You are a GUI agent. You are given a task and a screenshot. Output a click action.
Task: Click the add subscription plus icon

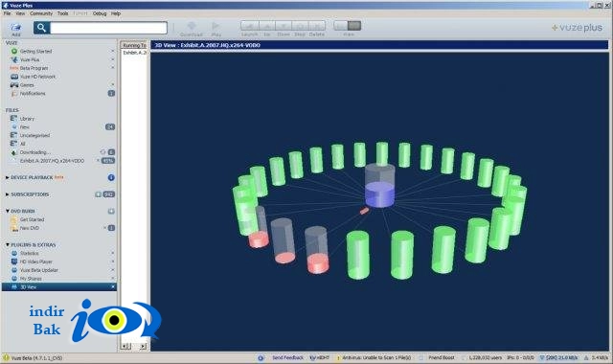[x=98, y=194]
